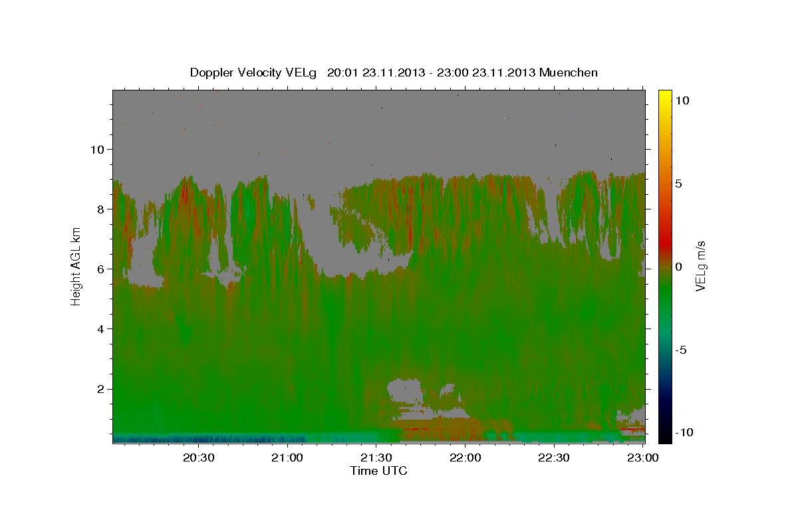Click the '22:30' time axis label

554,458
